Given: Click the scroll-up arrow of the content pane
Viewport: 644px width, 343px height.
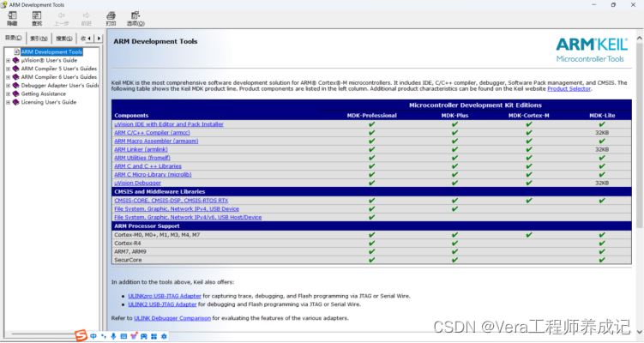Looking at the screenshot, I should [640, 39].
